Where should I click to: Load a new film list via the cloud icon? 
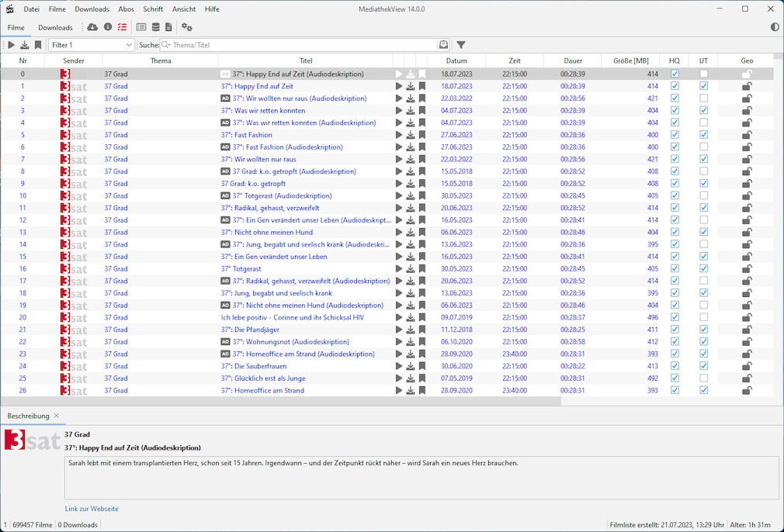click(x=91, y=27)
